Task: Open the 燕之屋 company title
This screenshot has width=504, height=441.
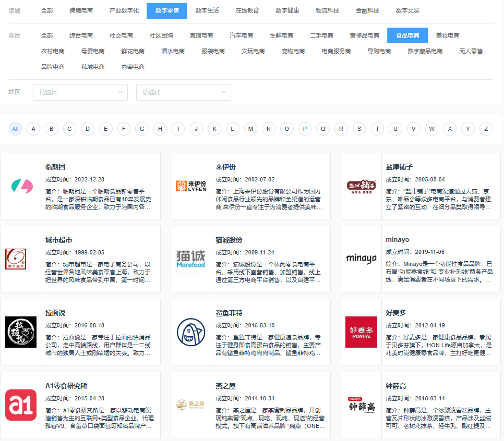Action: (x=225, y=386)
